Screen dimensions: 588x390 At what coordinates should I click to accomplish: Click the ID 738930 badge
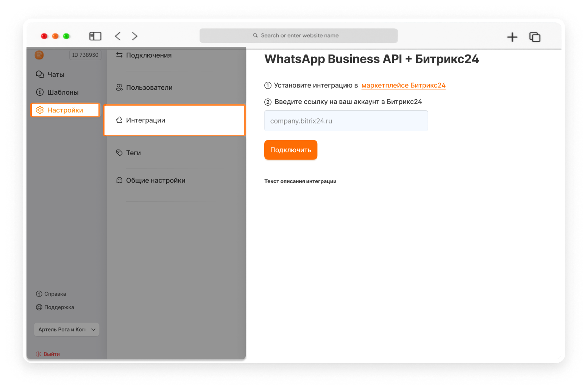tap(85, 55)
